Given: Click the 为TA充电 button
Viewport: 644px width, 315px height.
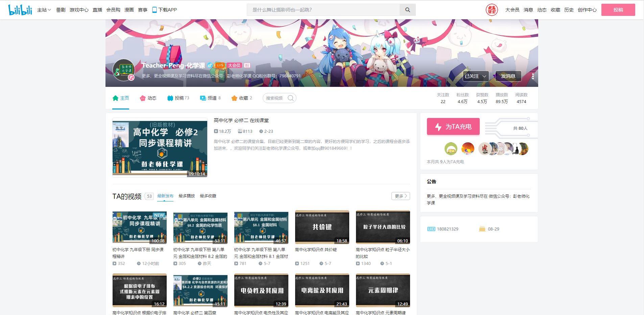Looking at the screenshot, I should [x=453, y=126].
